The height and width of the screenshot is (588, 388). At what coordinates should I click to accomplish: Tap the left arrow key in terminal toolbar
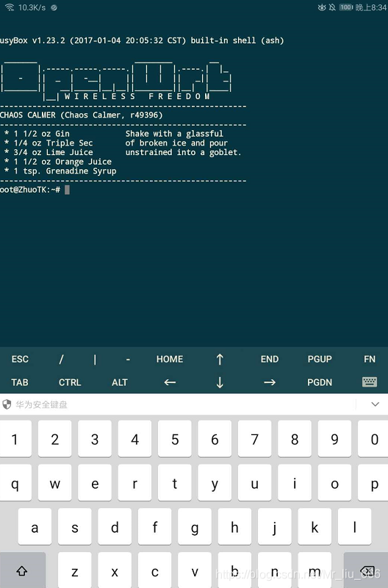[x=170, y=382]
